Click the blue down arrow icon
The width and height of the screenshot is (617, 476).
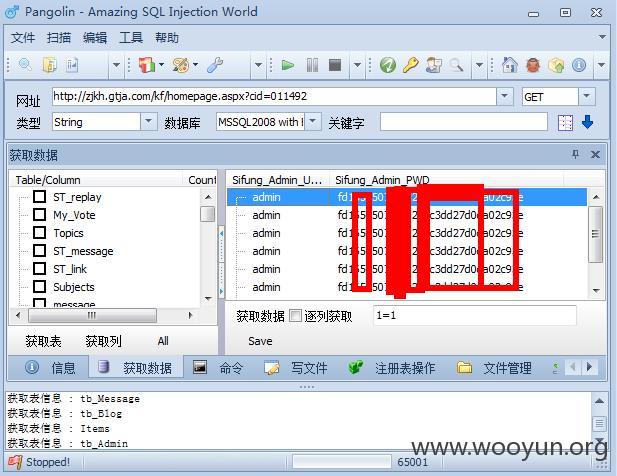(587, 122)
